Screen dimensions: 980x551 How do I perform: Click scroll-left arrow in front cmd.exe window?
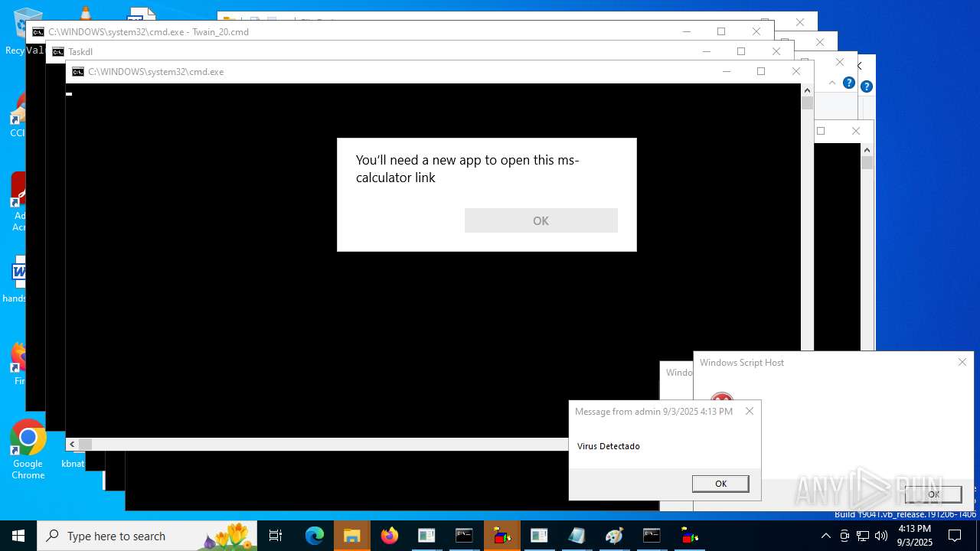72,445
